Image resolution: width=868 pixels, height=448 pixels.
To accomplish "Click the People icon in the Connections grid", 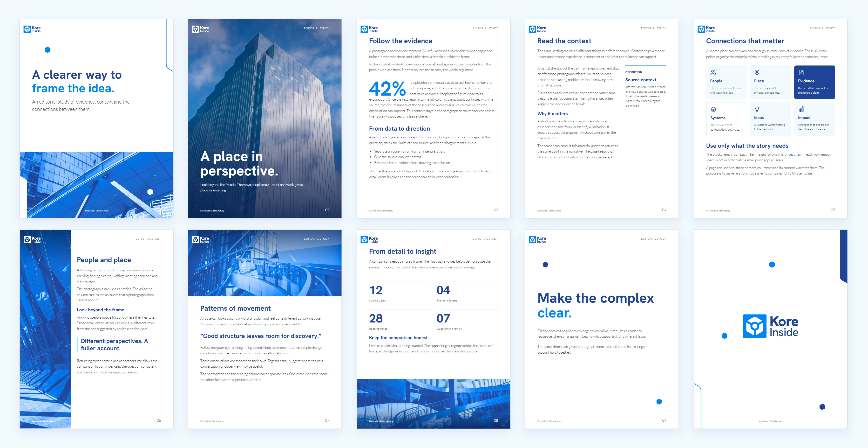I will 713,72.
